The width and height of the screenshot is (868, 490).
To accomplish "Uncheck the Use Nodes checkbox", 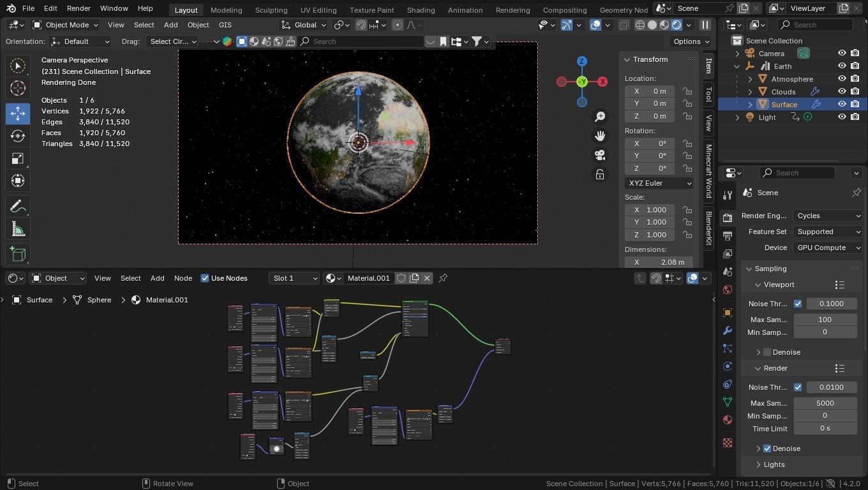I will (205, 278).
